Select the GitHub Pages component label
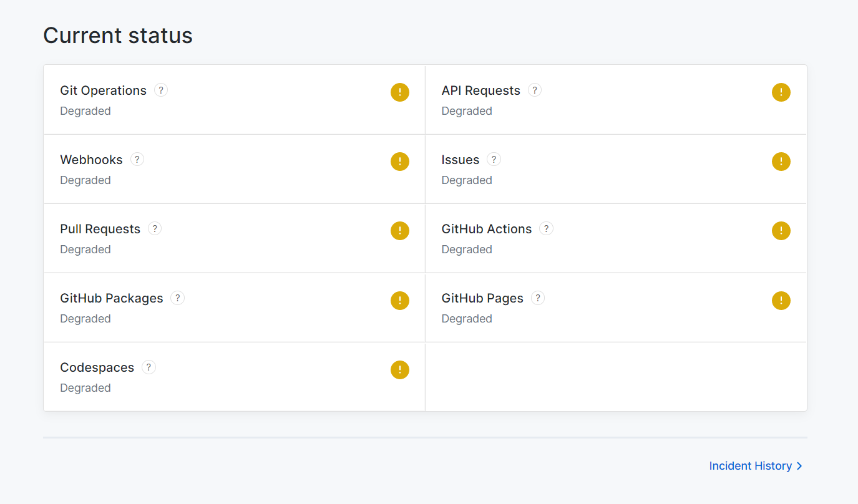This screenshot has height=504, width=858. click(482, 298)
